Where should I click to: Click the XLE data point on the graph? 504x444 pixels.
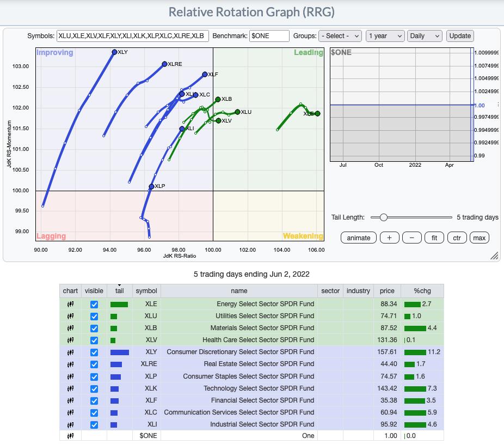(317, 113)
